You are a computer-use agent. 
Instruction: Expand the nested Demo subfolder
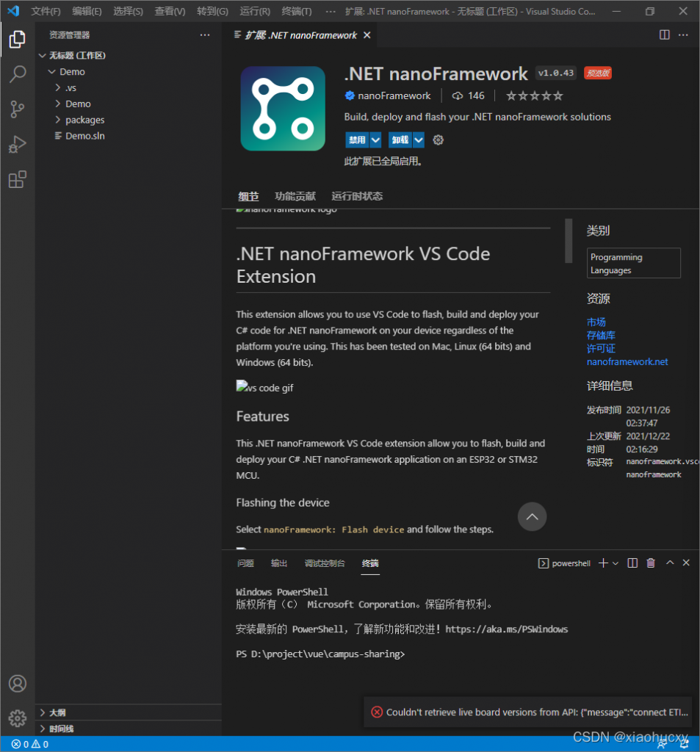[58, 104]
